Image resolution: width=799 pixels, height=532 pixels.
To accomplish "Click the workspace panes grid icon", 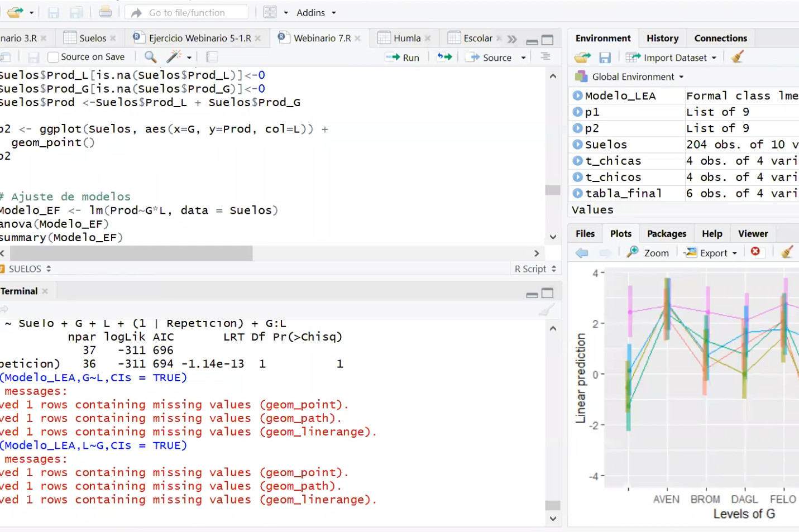I will [270, 12].
